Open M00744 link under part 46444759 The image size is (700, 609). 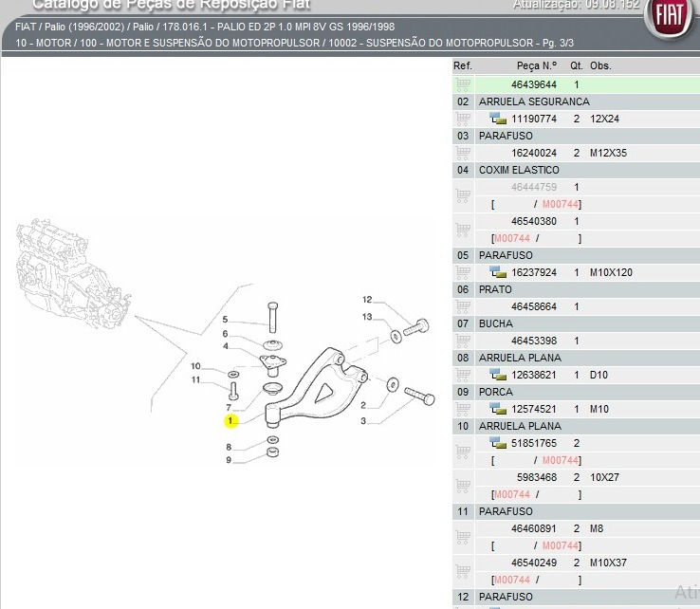tap(561, 204)
